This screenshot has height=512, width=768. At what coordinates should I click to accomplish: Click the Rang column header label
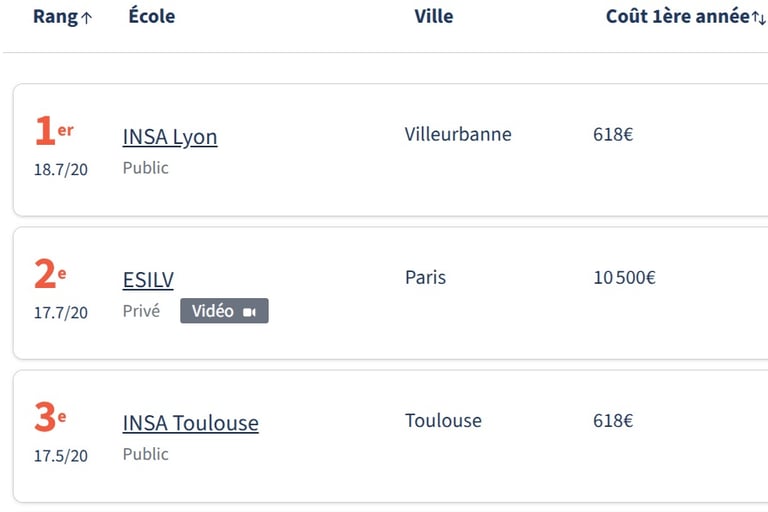55,17
